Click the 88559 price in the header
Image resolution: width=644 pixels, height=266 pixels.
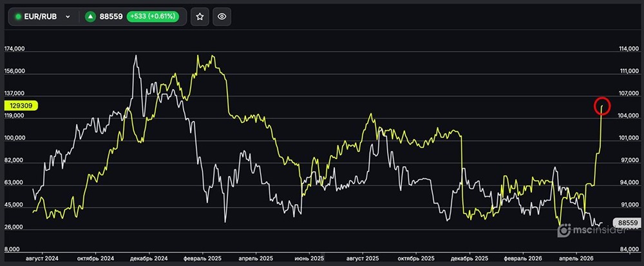point(110,17)
